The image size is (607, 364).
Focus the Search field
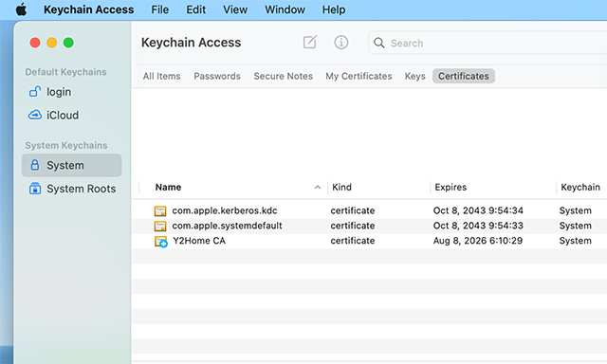click(487, 43)
